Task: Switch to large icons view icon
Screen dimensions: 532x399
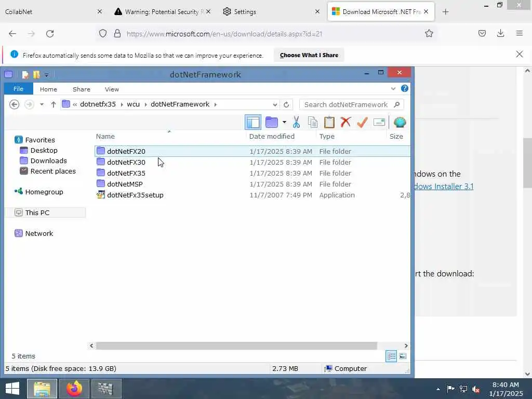Action: pos(403,356)
